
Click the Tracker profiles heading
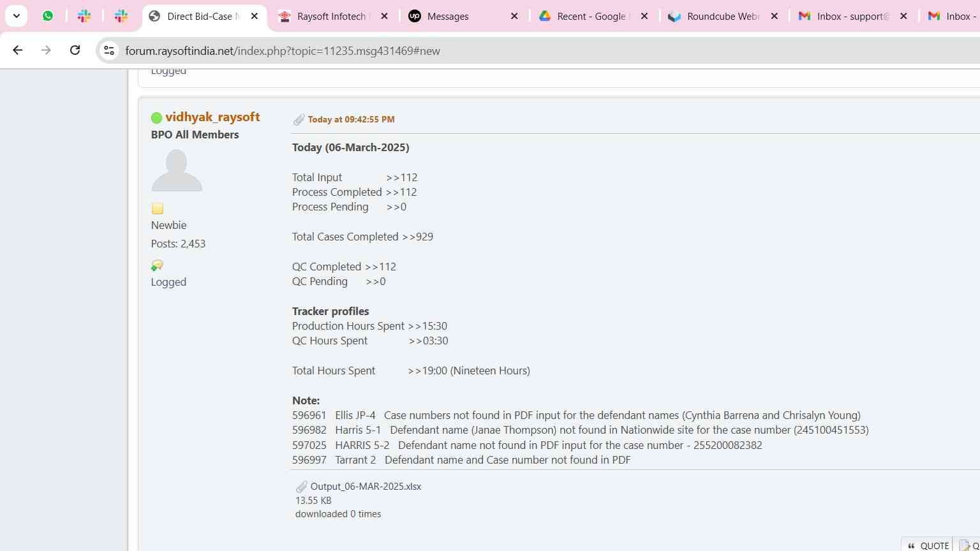tap(330, 311)
